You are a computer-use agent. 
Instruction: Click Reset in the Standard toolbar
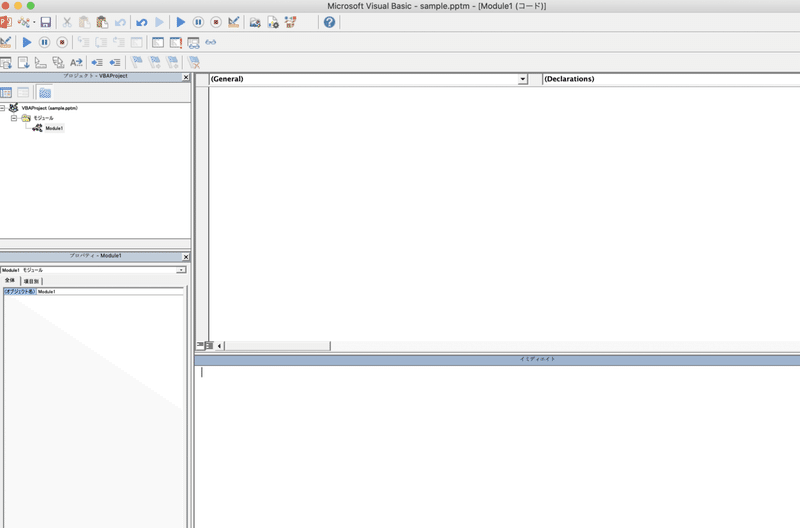click(216, 22)
